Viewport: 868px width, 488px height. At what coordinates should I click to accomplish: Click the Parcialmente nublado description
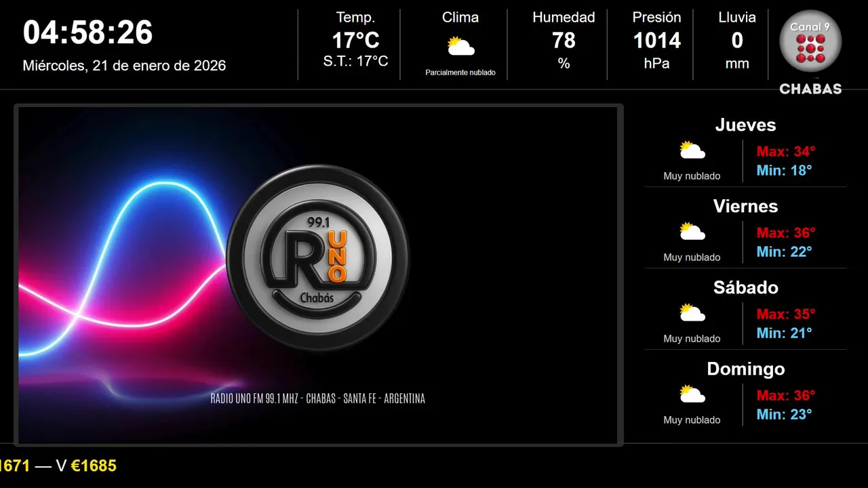coord(460,73)
